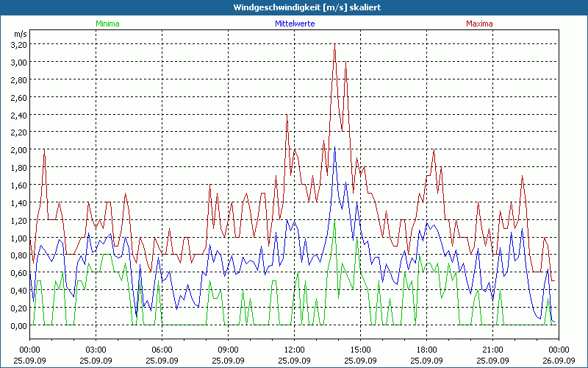588x368 pixels.
Task: Click the 18:00 time axis label
Action: pos(426,350)
